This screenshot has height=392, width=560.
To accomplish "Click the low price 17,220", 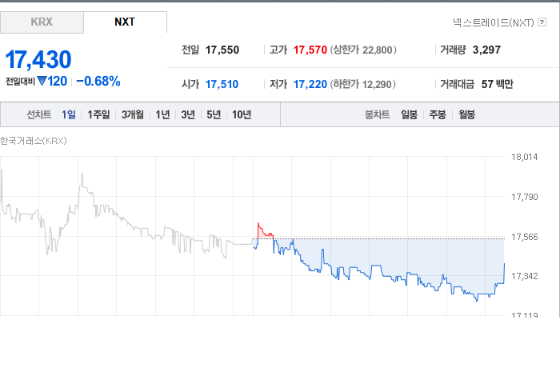I will 310,84.
